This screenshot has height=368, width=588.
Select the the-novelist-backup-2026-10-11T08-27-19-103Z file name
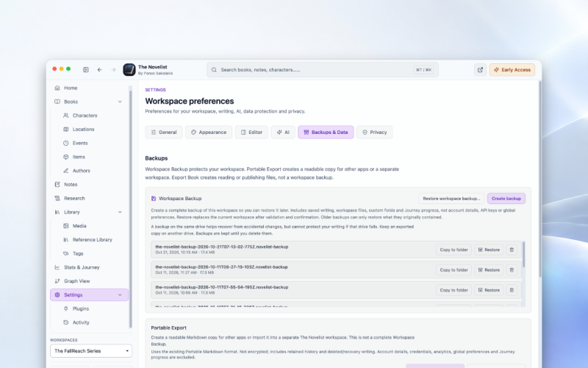click(x=221, y=267)
